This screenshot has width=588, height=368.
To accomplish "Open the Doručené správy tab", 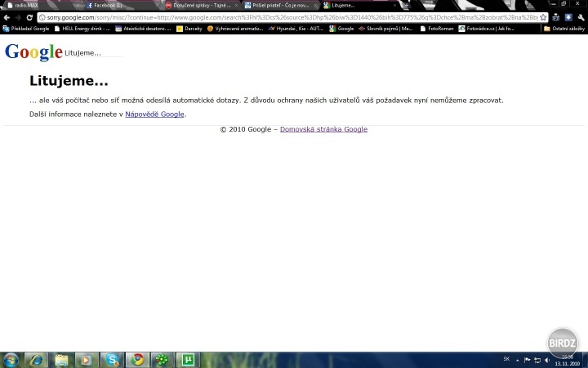I will click(202, 5).
